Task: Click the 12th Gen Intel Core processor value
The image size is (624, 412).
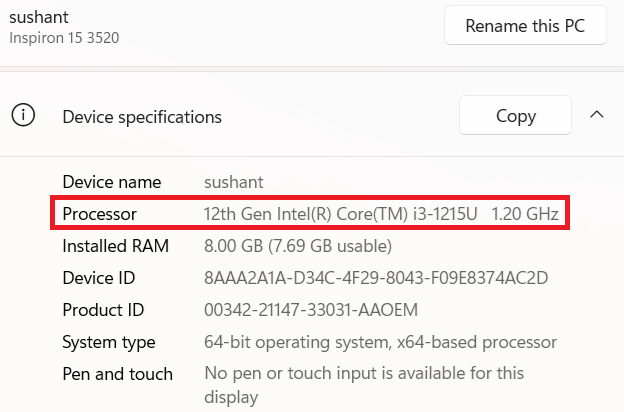Action: pyautogui.click(x=381, y=214)
